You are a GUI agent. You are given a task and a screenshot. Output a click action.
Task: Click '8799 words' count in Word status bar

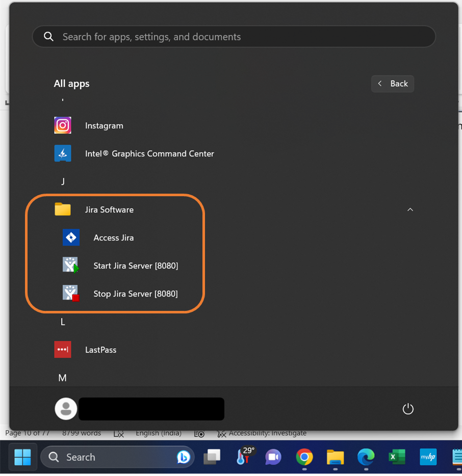[x=82, y=433]
